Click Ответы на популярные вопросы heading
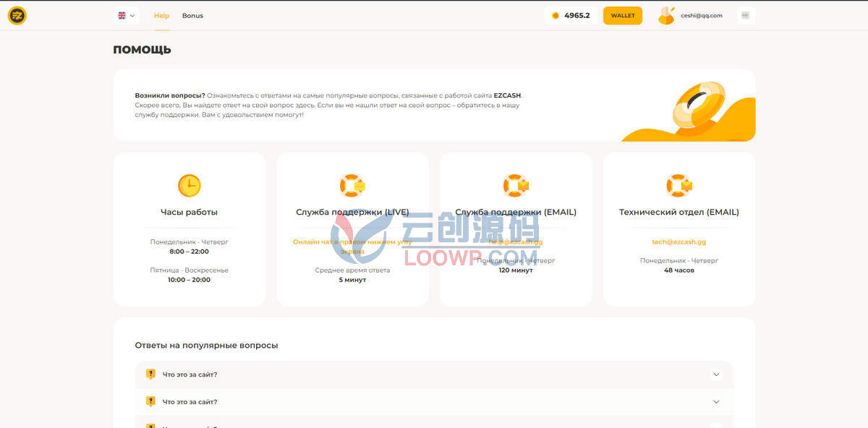Viewport: 868px width, 428px height. pyautogui.click(x=206, y=346)
